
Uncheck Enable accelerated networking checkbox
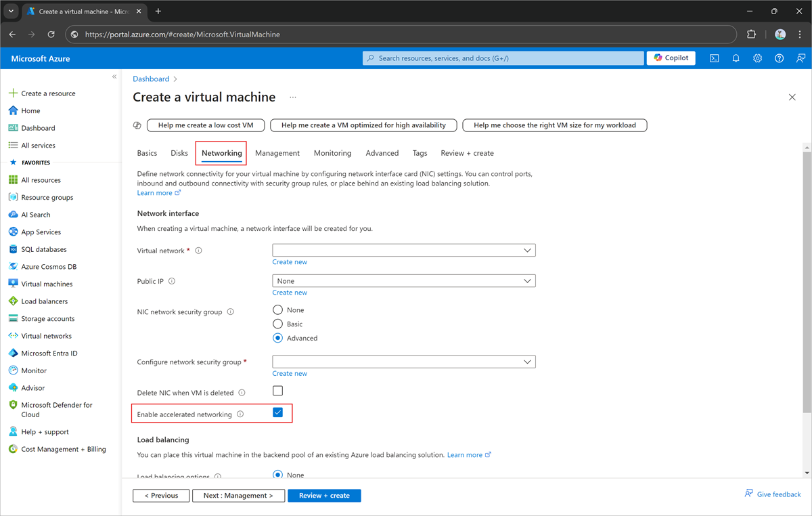277,412
